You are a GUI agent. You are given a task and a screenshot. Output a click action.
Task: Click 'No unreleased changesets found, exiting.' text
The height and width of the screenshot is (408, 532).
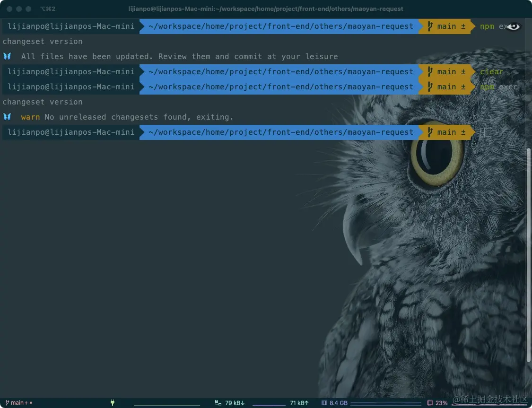139,117
